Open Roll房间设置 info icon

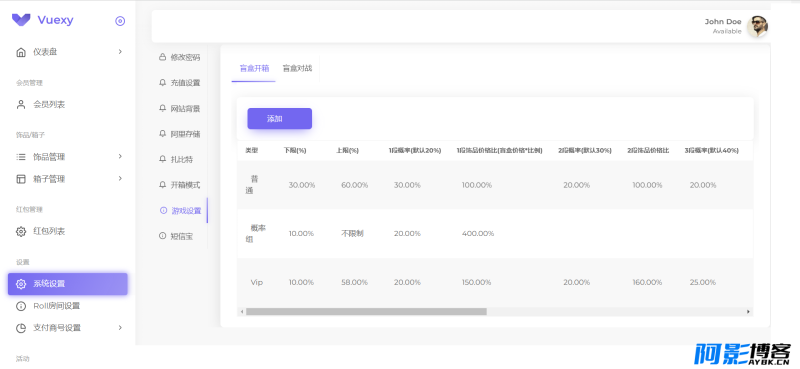21,306
